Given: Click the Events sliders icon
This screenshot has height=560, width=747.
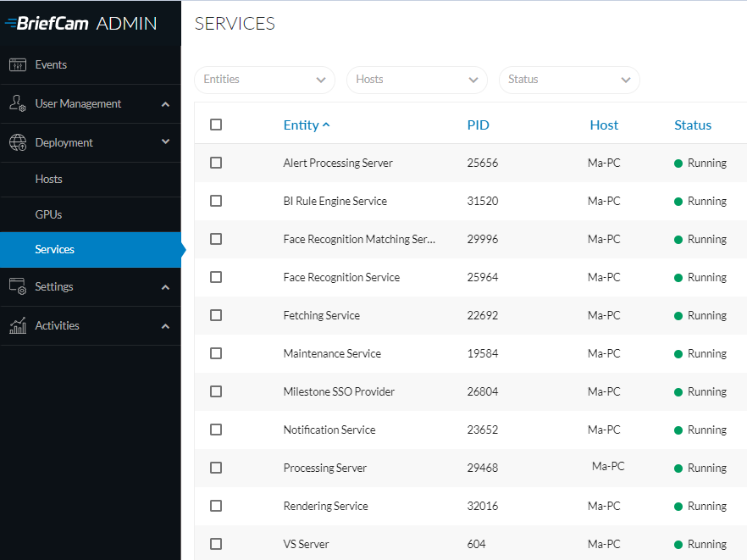Looking at the screenshot, I should tap(18, 65).
